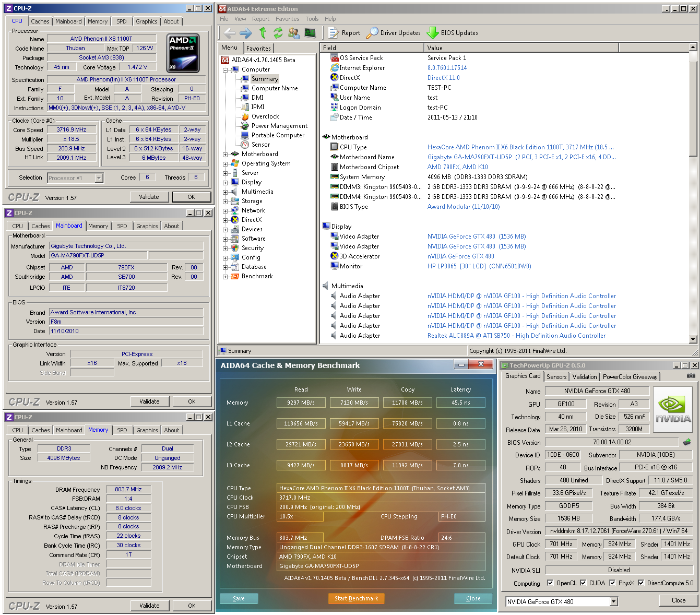Open the File menu in AIDA64
The image size is (700, 615).
224,19
